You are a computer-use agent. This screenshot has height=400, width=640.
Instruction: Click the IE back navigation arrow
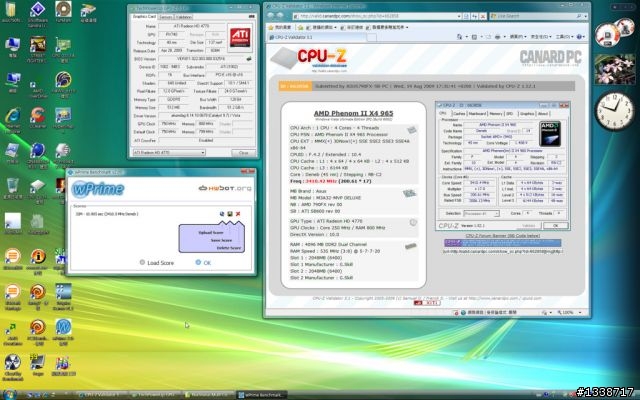(x=273, y=16)
